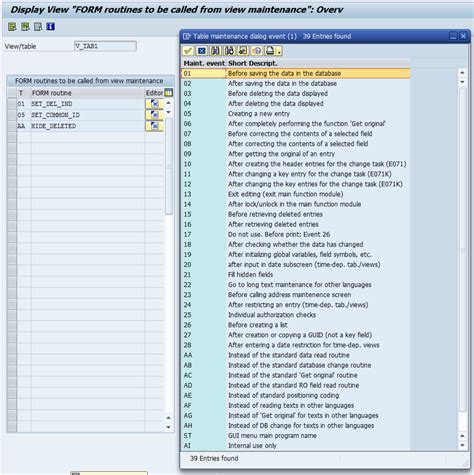Select the row selector for SET_DEL_IND
The image size is (474, 475).
coord(12,104)
